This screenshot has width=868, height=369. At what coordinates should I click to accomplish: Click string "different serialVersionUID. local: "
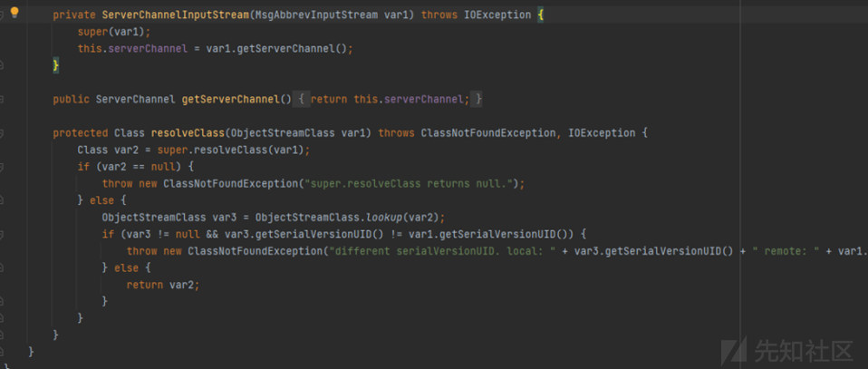(x=444, y=251)
